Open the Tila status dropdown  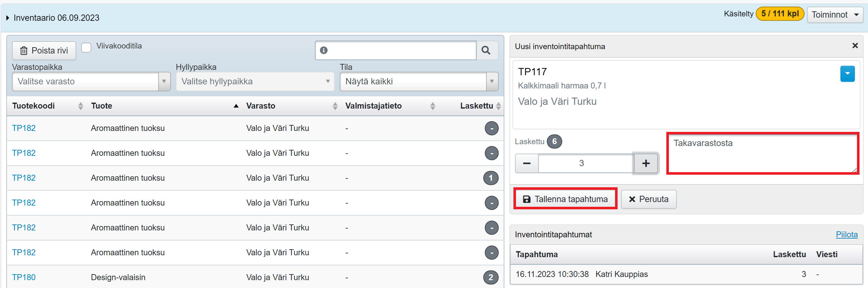coord(418,82)
